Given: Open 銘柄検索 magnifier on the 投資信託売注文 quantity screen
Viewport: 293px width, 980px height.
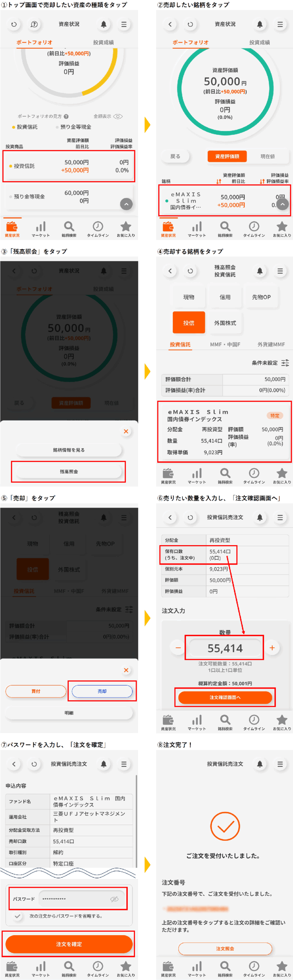Looking at the screenshot, I should [x=225, y=719].
